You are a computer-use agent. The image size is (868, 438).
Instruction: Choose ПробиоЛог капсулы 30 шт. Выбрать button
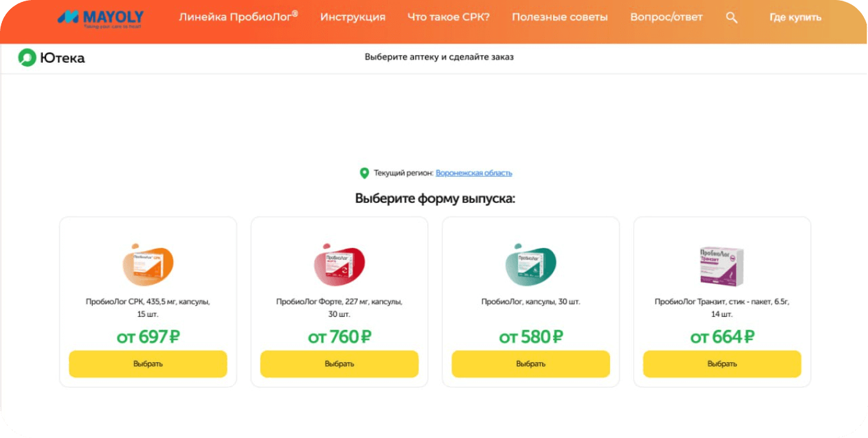pos(531,364)
